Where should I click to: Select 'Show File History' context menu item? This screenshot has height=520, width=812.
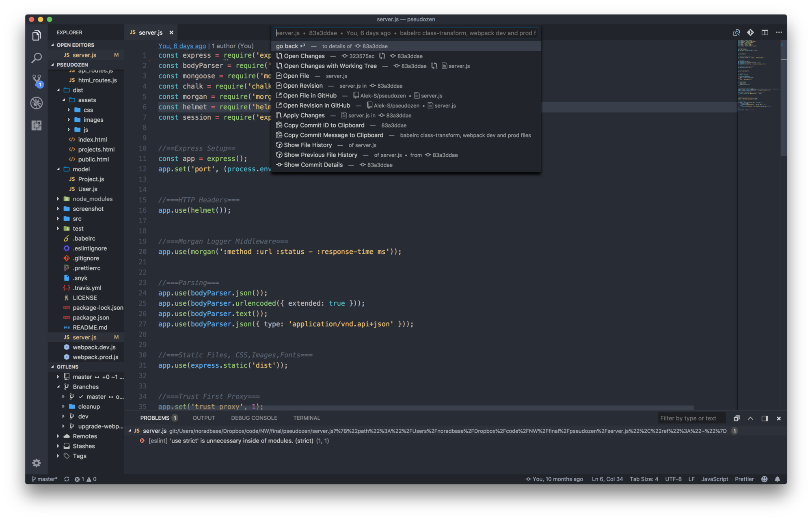point(308,145)
